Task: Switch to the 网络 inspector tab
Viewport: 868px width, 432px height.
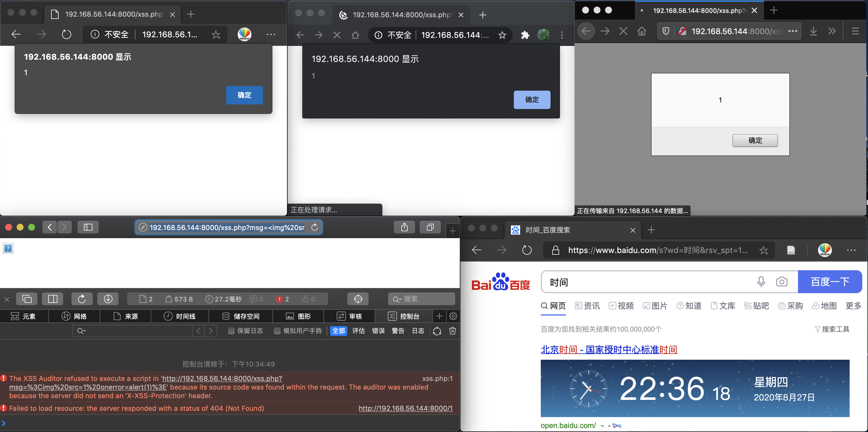Action: (x=74, y=316)
